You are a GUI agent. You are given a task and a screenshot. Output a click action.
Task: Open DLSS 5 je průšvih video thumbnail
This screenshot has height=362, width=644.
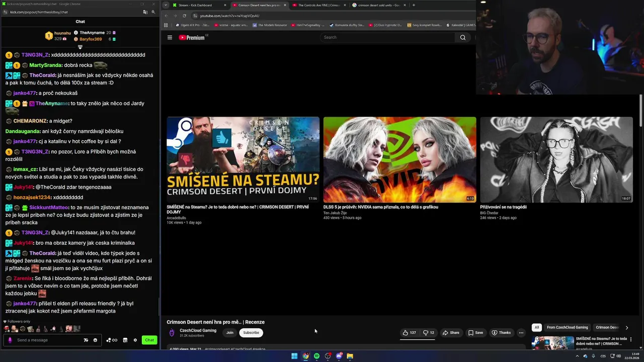(399, 159)
